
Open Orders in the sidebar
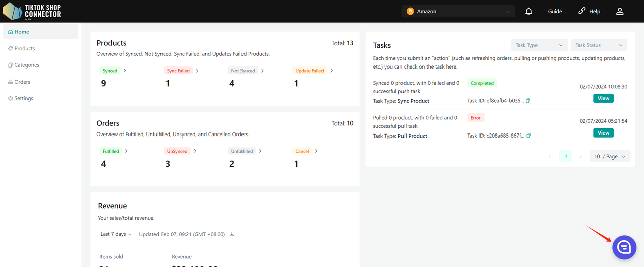click(x=22, y=82)
